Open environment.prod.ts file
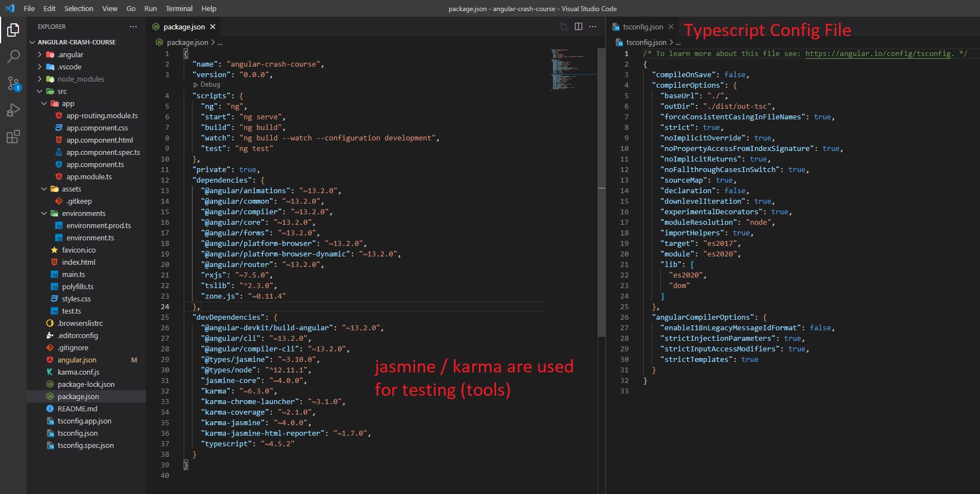The image size is (980, 494). pyautogui.click(x=86, y=225)
